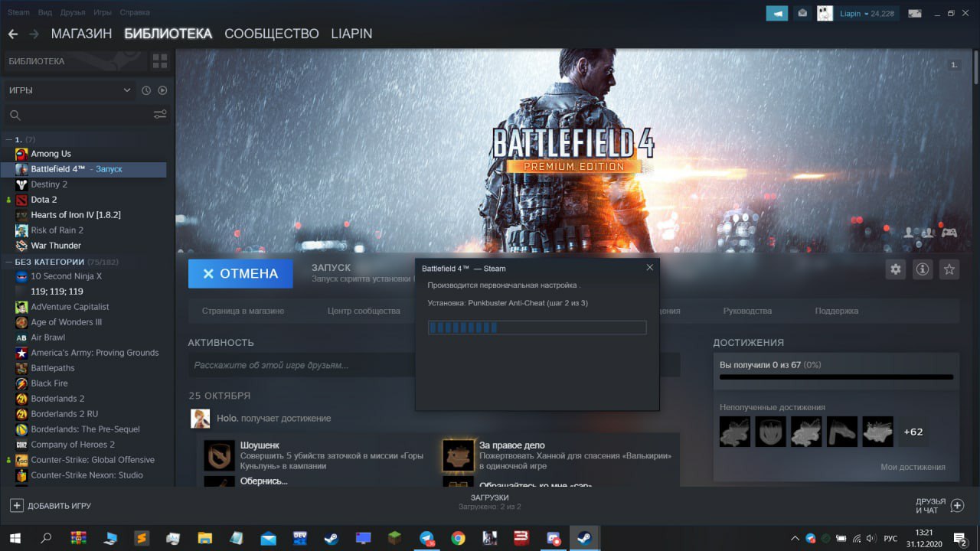Open Страница в магазине link

(243, 311)
